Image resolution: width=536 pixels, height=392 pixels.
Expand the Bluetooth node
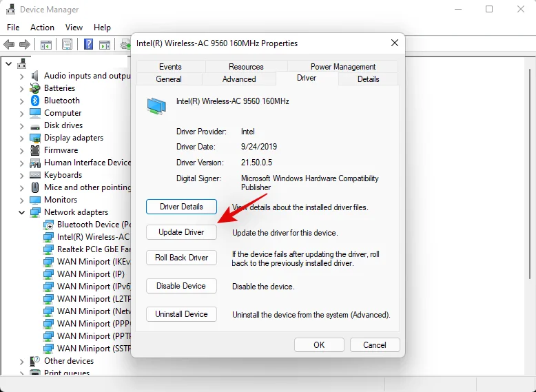[22, 101]
